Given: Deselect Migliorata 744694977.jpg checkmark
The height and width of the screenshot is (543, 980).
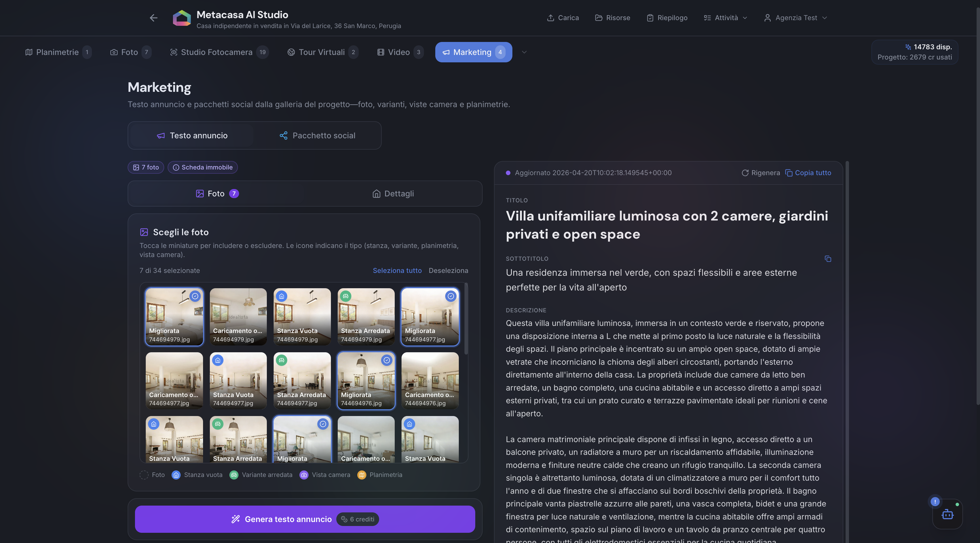Looking at the screenshot, I should click(450, 296).
